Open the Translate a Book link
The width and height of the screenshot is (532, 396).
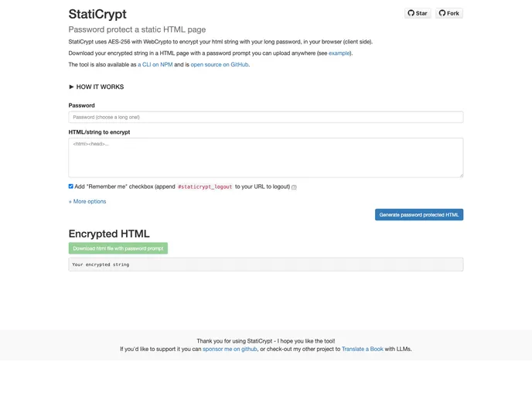pos(363,349)
